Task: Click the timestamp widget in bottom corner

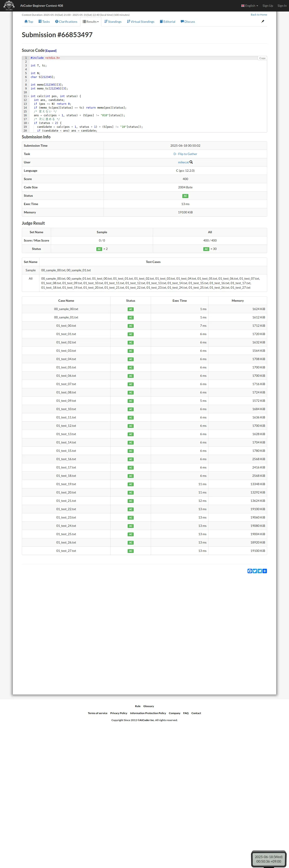Action: [x=269, y=859]
